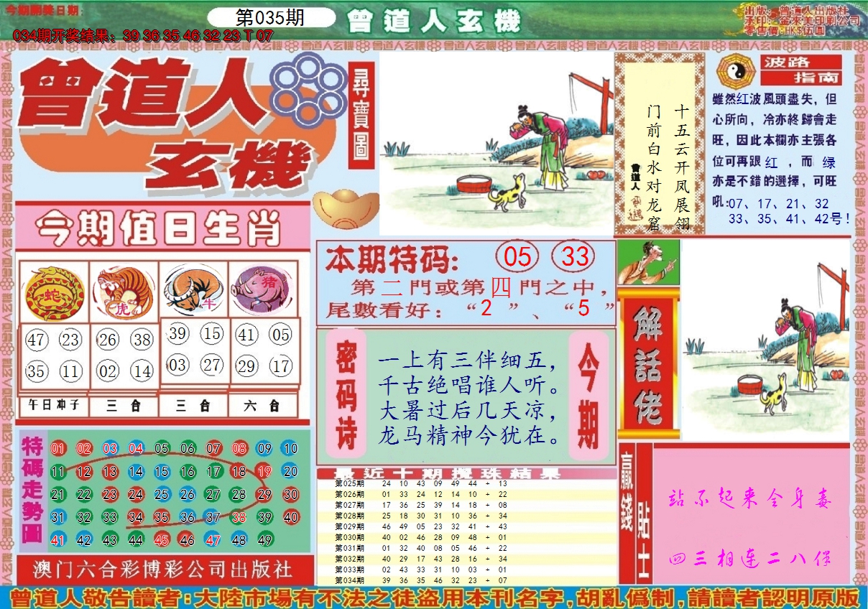The width and height of the screenshot is (868, 609).
Task: Click the 第030期 results row
Action: click(467, 536)
